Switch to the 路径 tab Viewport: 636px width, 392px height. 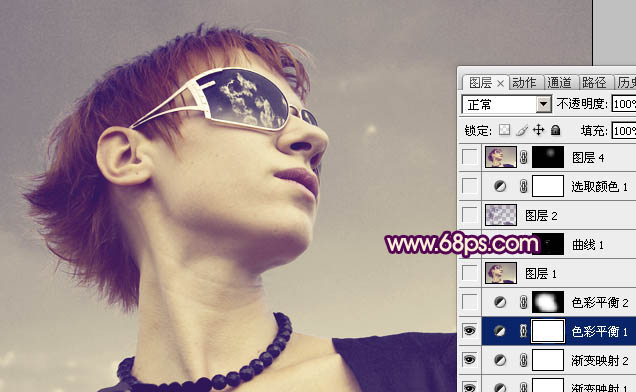(594, 83)
